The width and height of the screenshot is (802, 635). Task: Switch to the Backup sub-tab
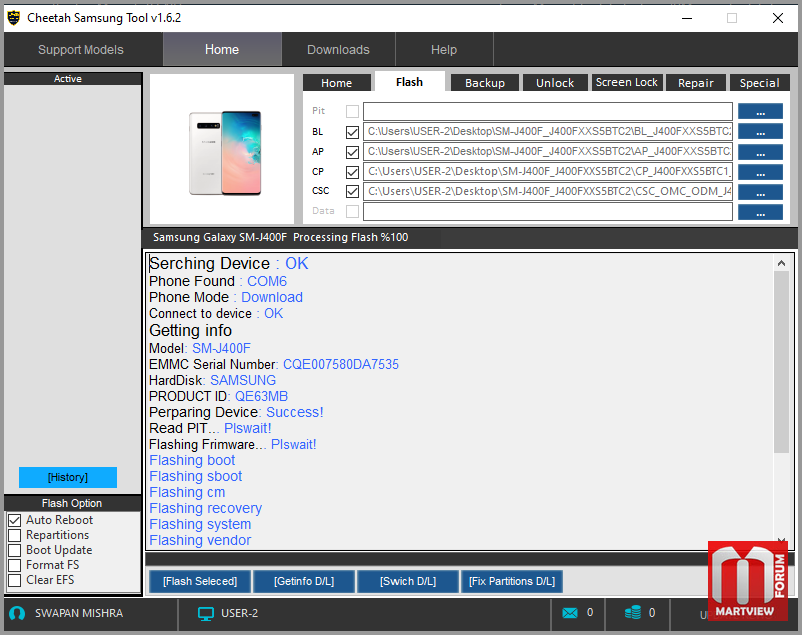[x=485, y=83]
